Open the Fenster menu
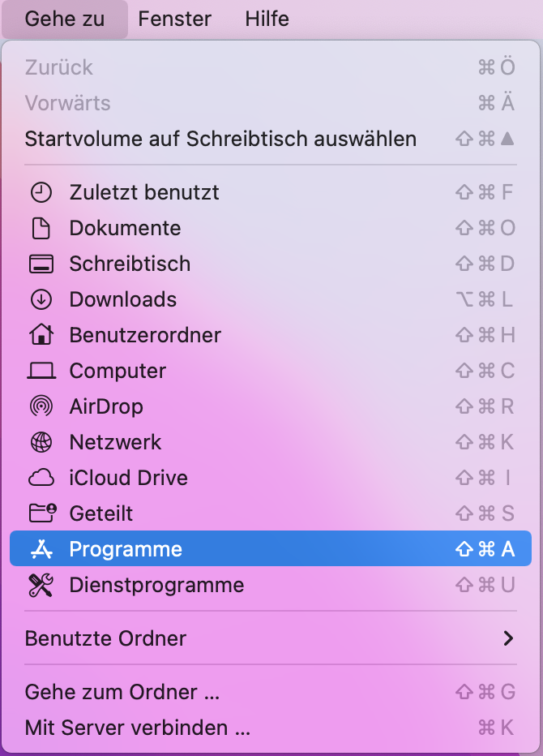 [x=174, y=19]
